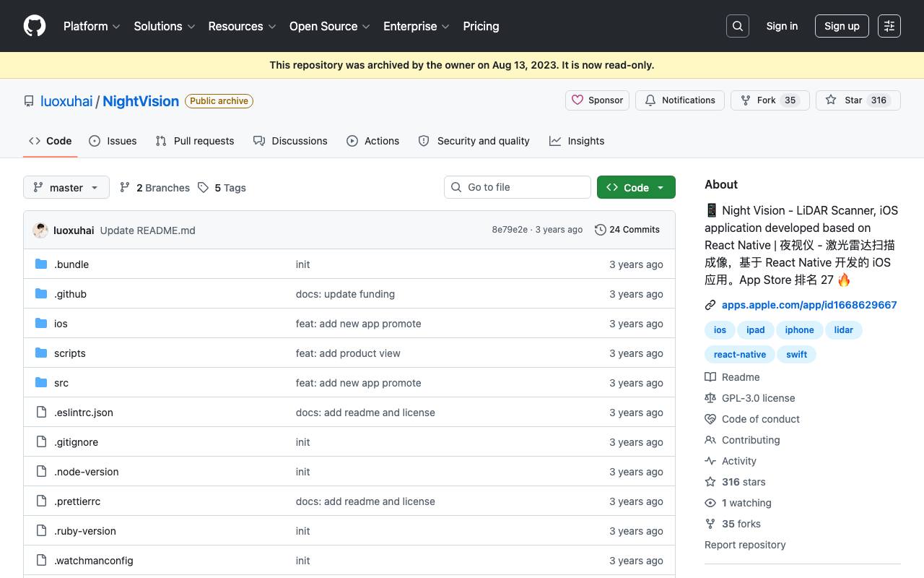
Task: Switch to the Insights tab
Action: point(577,141)
